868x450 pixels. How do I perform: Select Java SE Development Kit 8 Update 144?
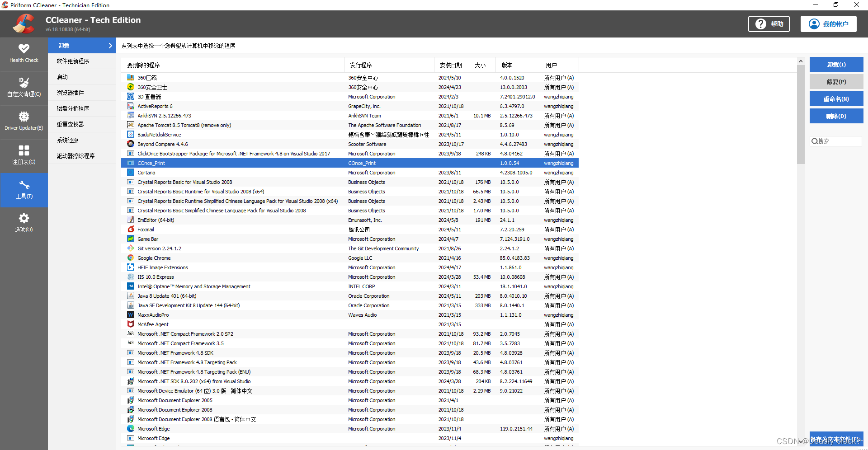coord(350,305)
